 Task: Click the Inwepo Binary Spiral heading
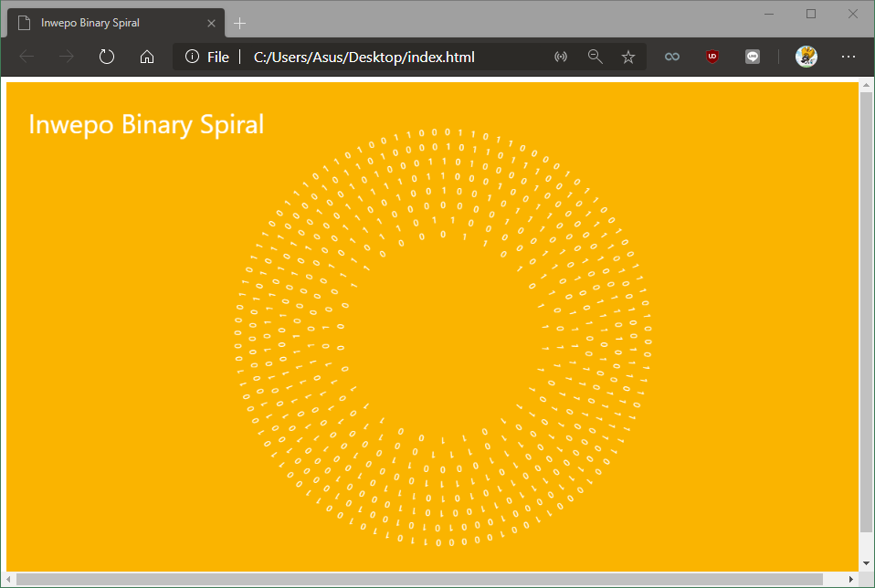point(146,124)
